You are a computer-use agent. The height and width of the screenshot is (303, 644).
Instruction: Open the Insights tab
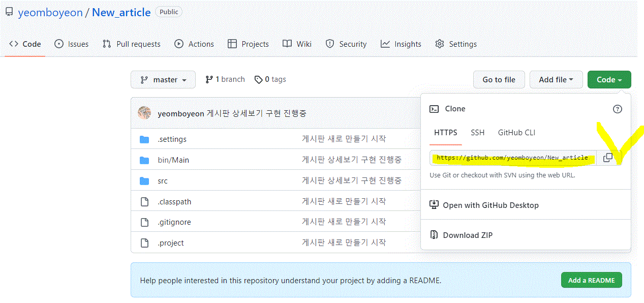[x=401, y=44]
